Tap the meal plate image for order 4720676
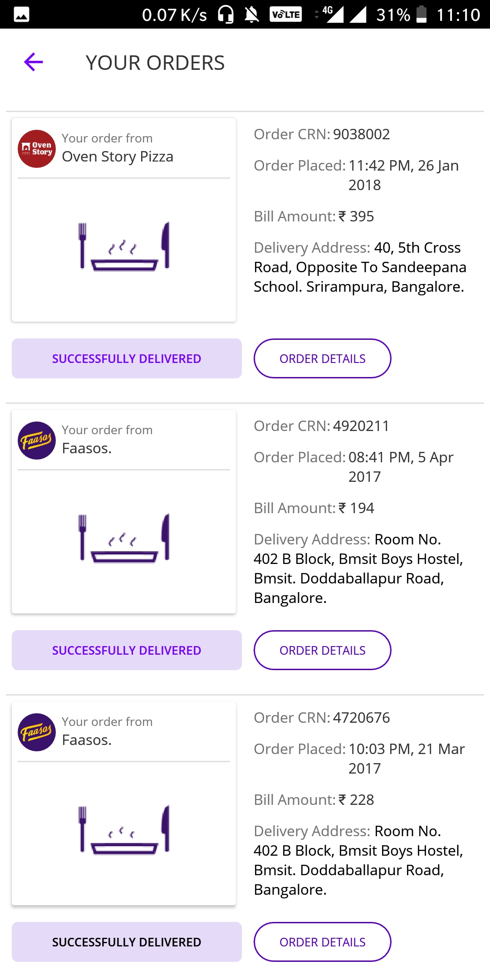The height and width of the screenshot is (980, 490). (x=124, y=830)
